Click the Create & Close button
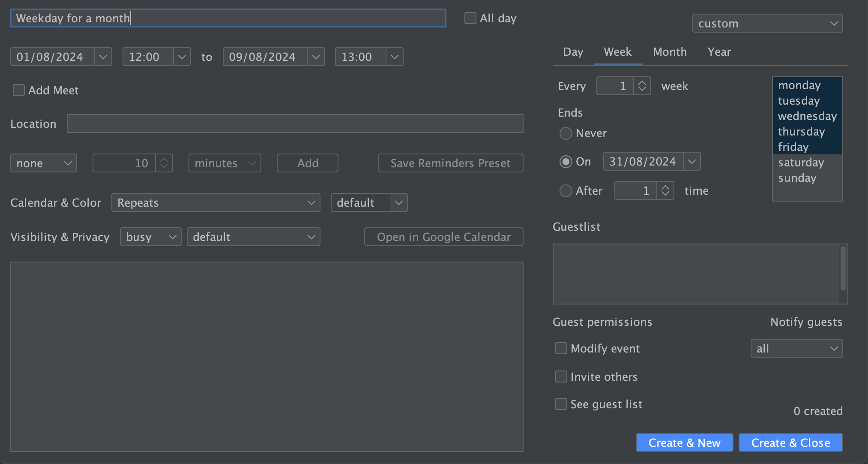The image size is (868, 464). pyautogui.click(x=790, y=442)
